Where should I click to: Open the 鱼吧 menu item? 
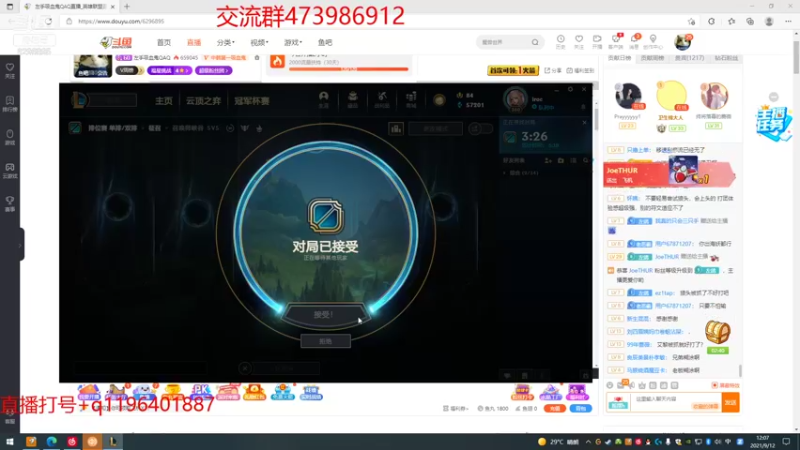click(x=325, y=42)
